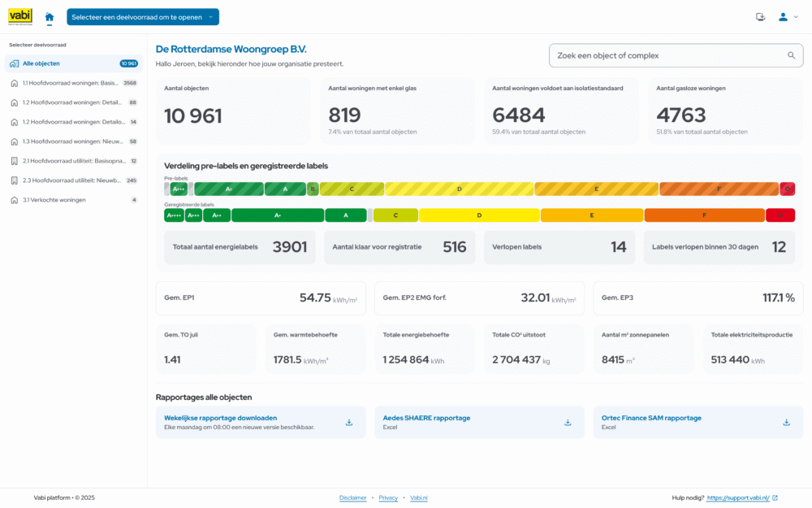Download icon on Aedes SHAERE report card
Viewport: 812px width, 508px height.
click(568, 423)
